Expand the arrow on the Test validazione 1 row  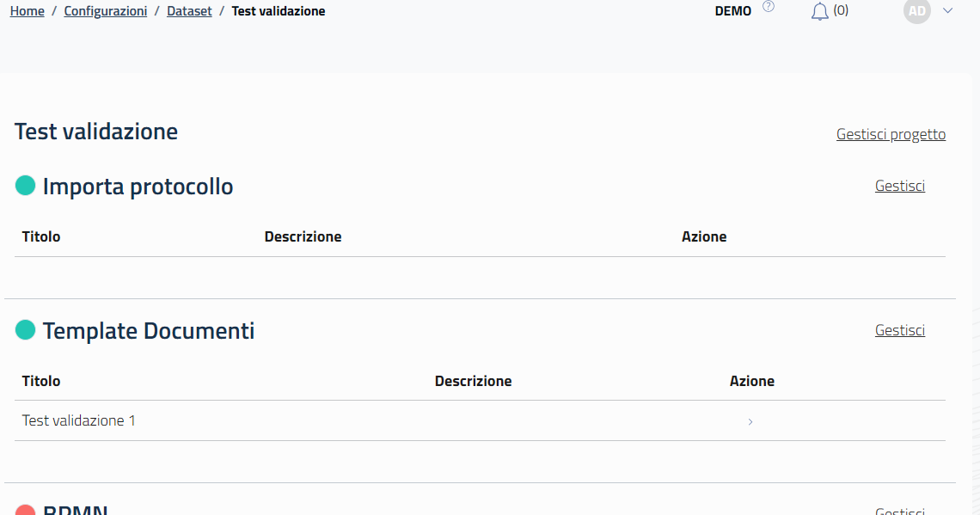coord(750,421)
